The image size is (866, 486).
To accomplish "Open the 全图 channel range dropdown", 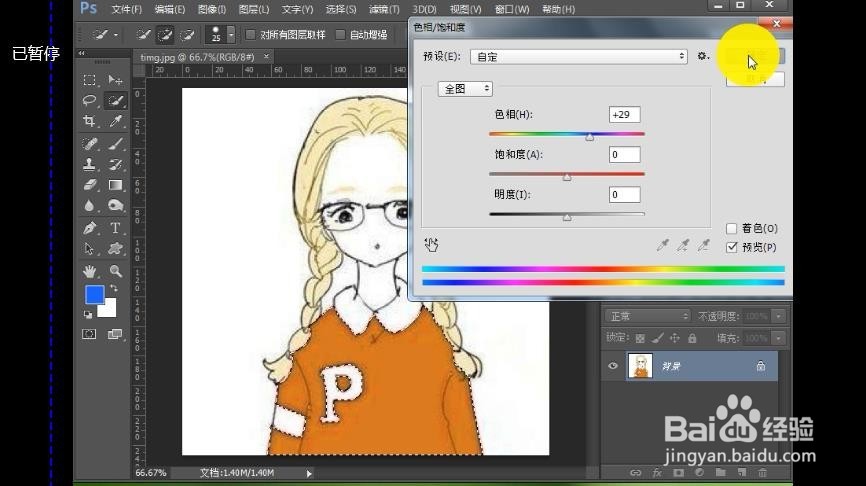I will [465, 89].
